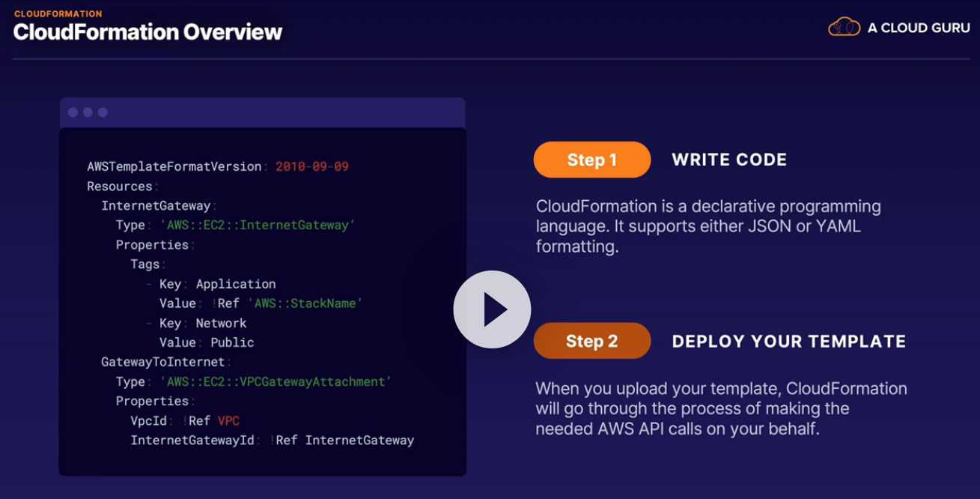Click the 2010-09-09 version value
Viewport: 980px width, 499px height.
click(312, 166)
